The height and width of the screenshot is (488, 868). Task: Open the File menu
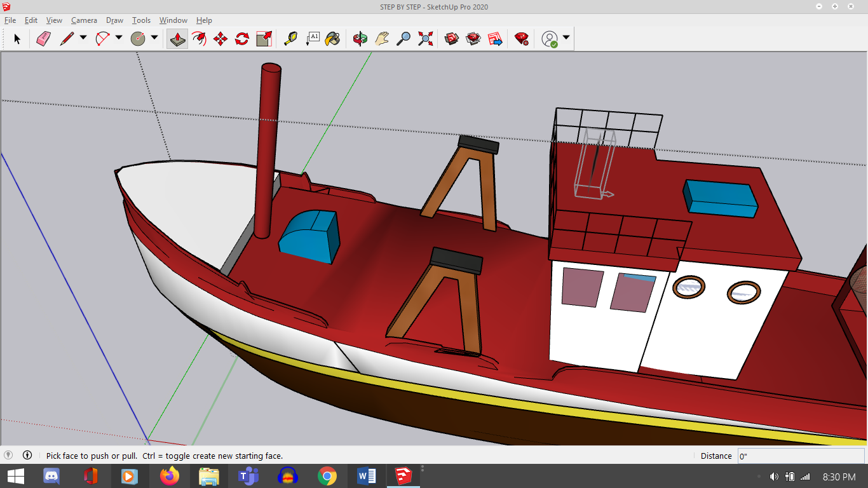click(10, 20)
